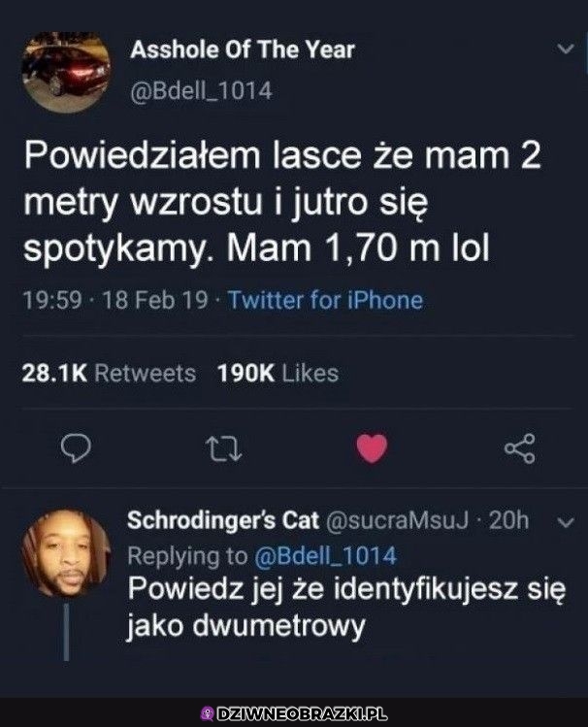Unlike tweet via the red heart
This screenshot has width=588, height=727.
point(372,448)
